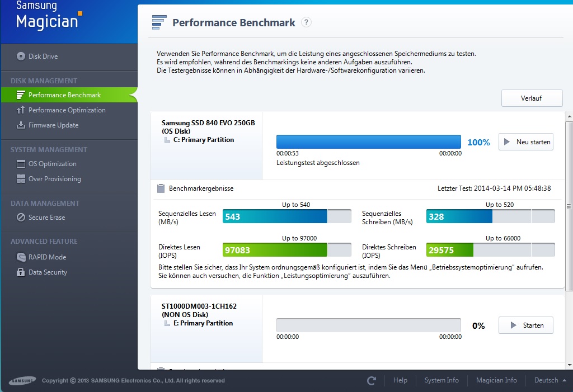The width and height of the screenshot is (573, 392).
Task: Open the Disk Drive section
Action: [69, 56]
